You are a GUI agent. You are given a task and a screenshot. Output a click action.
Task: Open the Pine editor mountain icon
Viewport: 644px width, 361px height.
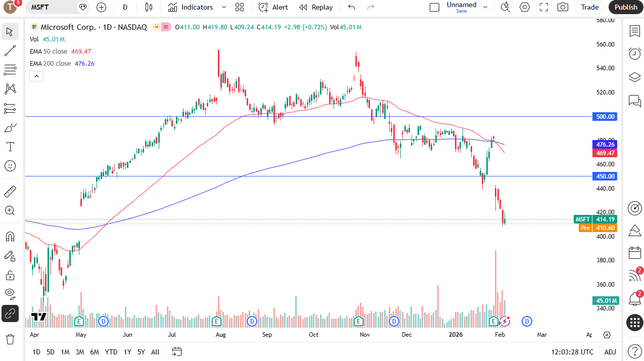634,231
